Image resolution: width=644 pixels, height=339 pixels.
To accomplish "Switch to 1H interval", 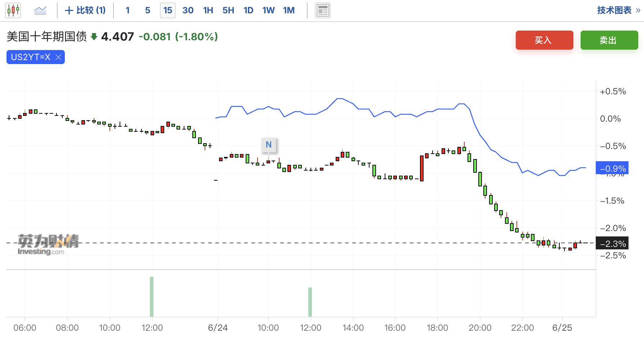I will [208, 10].
